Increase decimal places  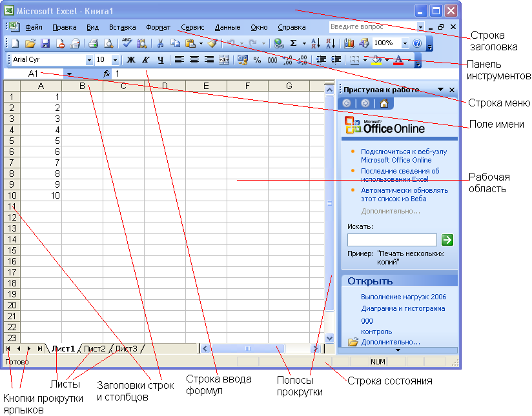287,60
